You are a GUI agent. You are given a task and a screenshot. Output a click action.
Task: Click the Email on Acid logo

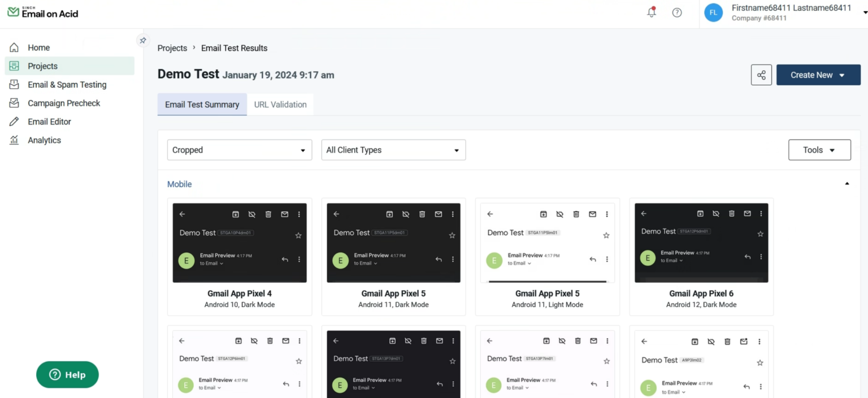point(42,12)
